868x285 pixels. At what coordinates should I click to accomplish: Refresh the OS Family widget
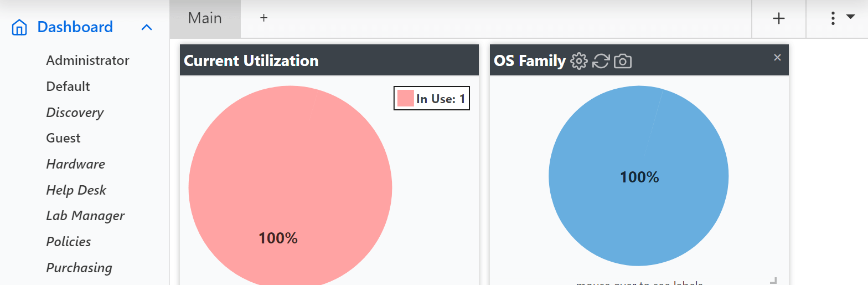[x=601, y=61]
